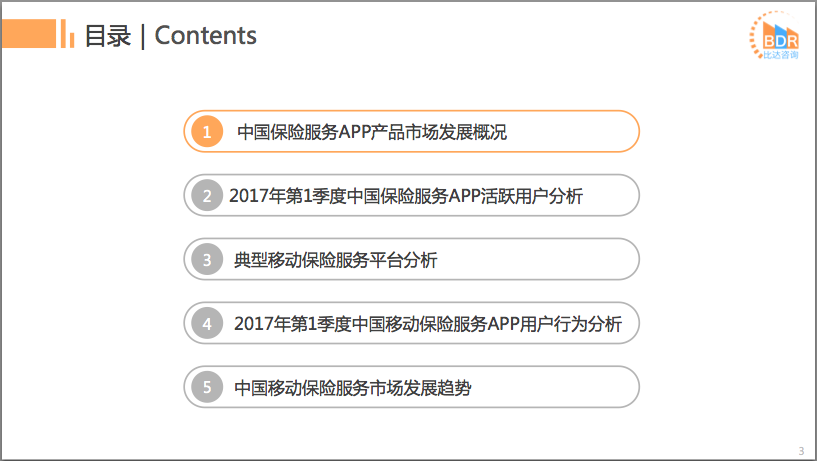Screen dimensions: 817x461
Task: Jump to 中国移动保险服务市场发展趋势 section
Action: coord(352,388)
